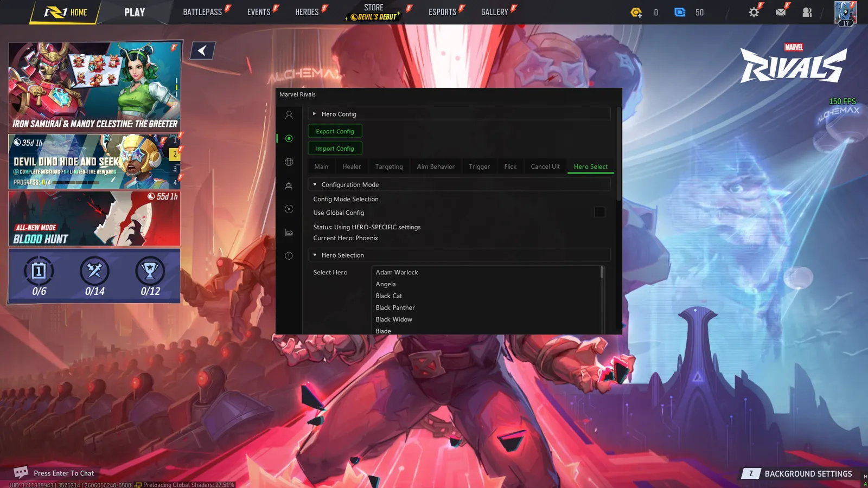Go to the HOME menu
Viewport: 868px width, 488px height.
65,12
